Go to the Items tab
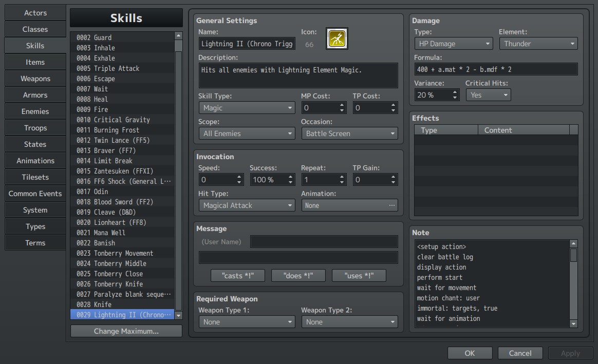This screenshot has width=598, height=364. 35,62
